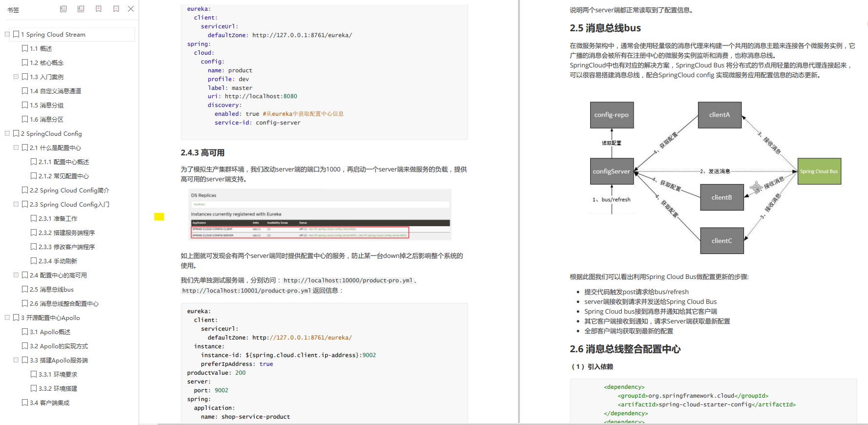868x425 pixels.
Task: Click the bookmark icon beside 3.1 Apollo概述
Action: (25, 332)
